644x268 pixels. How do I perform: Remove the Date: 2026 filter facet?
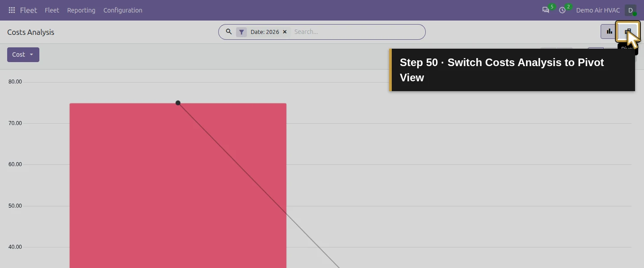(x=285, y=32)
